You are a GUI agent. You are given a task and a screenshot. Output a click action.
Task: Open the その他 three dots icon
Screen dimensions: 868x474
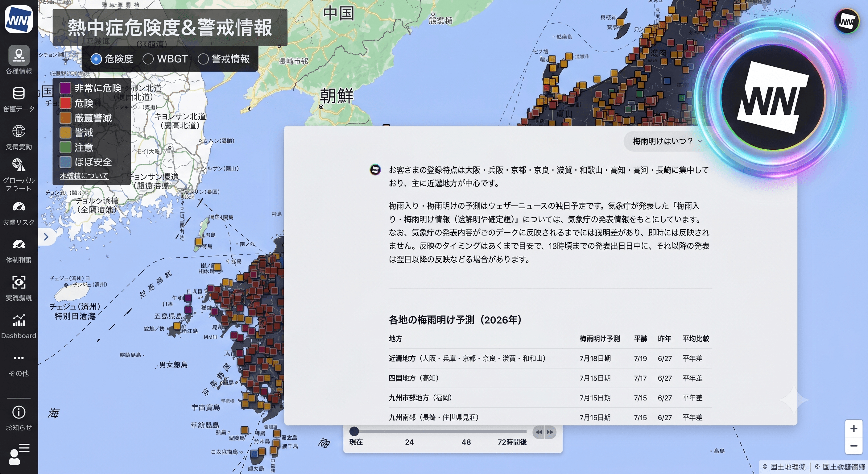19,358
